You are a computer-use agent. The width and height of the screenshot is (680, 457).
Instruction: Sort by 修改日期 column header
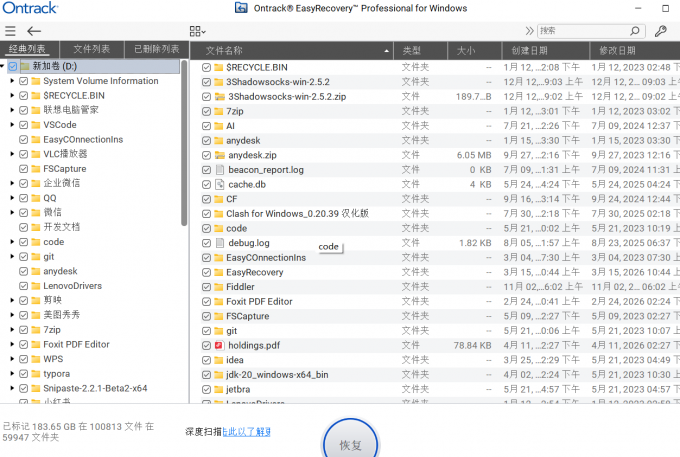point(635,51)
